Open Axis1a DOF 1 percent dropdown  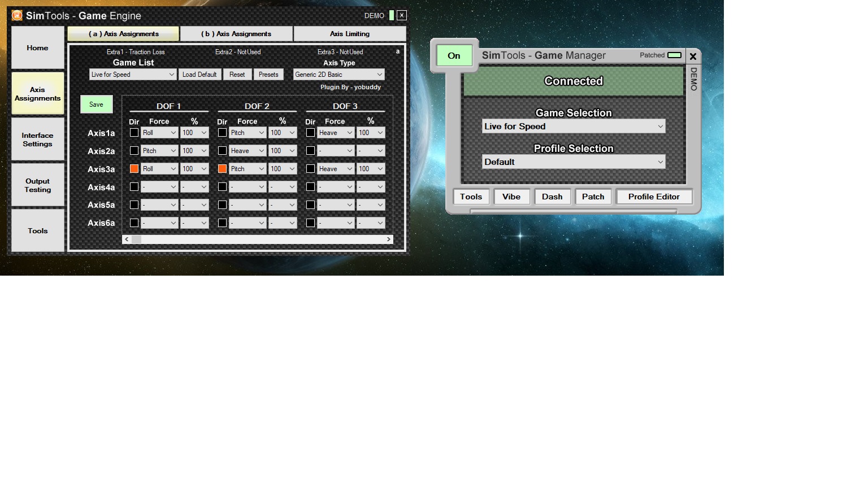(x=194, y=133)
